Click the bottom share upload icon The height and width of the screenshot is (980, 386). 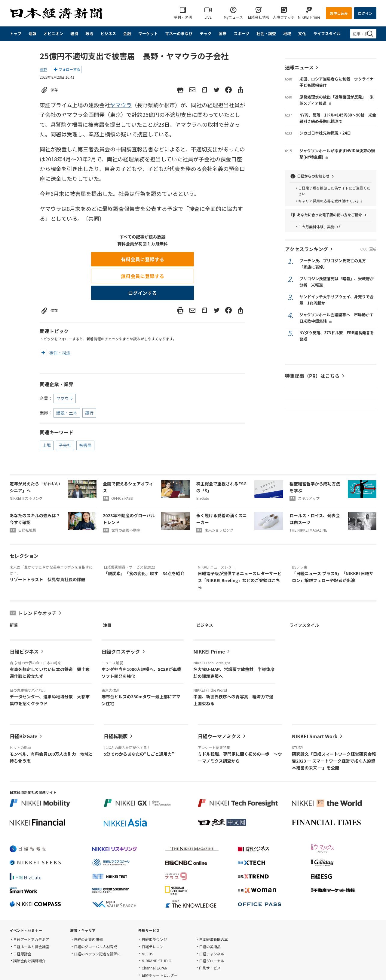click(x=240, y=311)
